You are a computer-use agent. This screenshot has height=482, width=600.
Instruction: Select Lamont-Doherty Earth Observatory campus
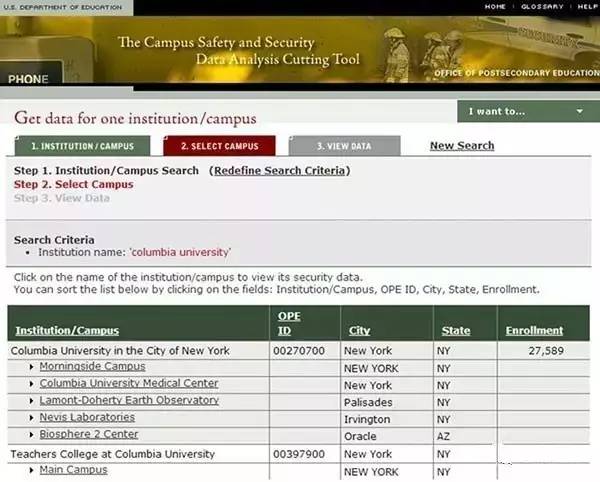(x=129, y=400)
